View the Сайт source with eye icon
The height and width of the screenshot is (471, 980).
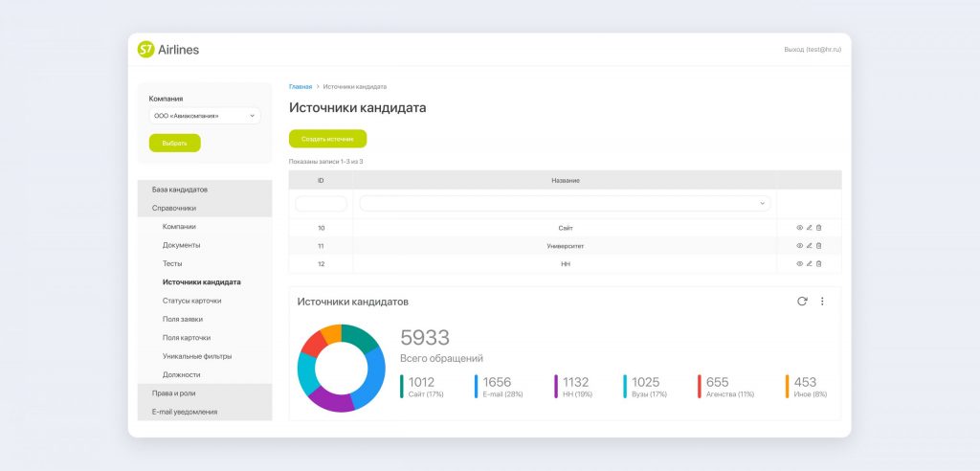(800, 228)
